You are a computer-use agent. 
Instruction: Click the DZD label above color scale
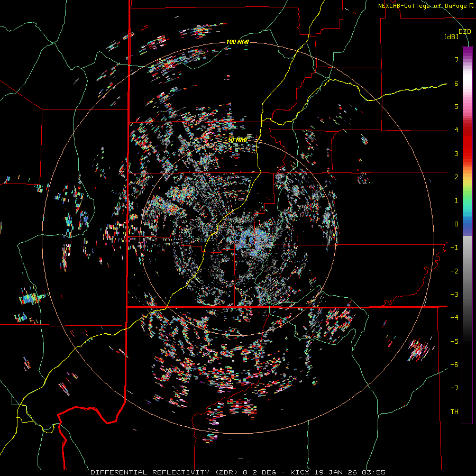pos(465,31)
